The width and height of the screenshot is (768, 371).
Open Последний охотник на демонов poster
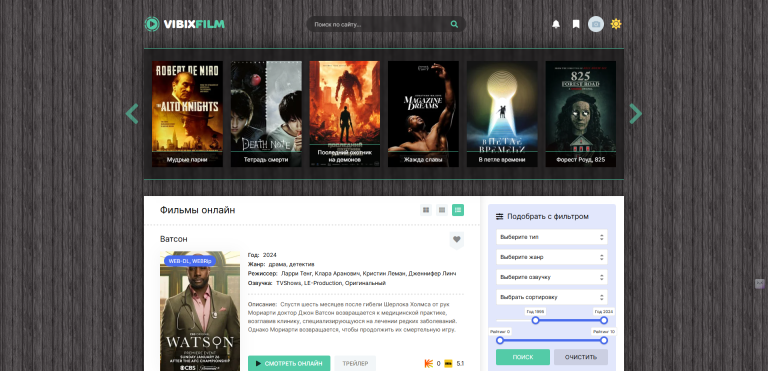pos(344,114)
